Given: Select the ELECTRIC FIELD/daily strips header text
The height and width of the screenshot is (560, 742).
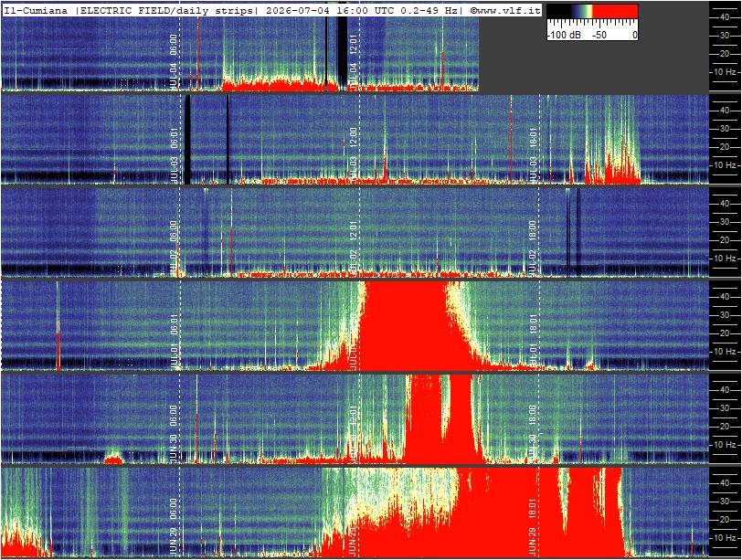Looking at the screenshot, I should coord(166,10).
